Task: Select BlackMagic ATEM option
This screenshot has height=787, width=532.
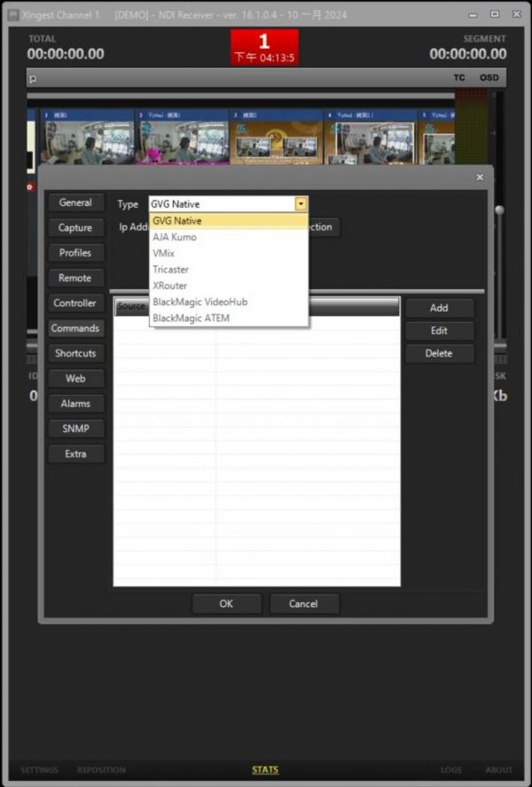Action: coord(229,319)
